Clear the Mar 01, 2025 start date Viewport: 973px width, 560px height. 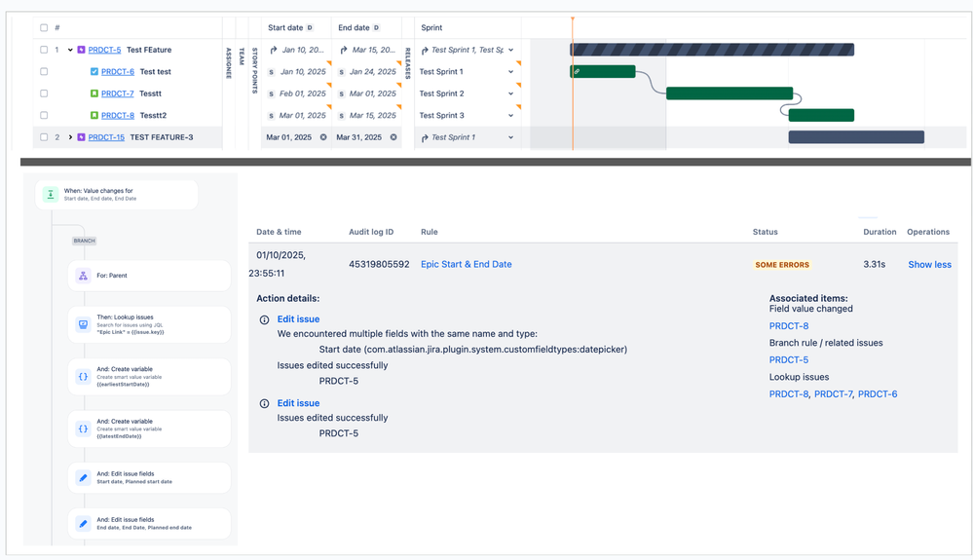[x=323, y=137]
